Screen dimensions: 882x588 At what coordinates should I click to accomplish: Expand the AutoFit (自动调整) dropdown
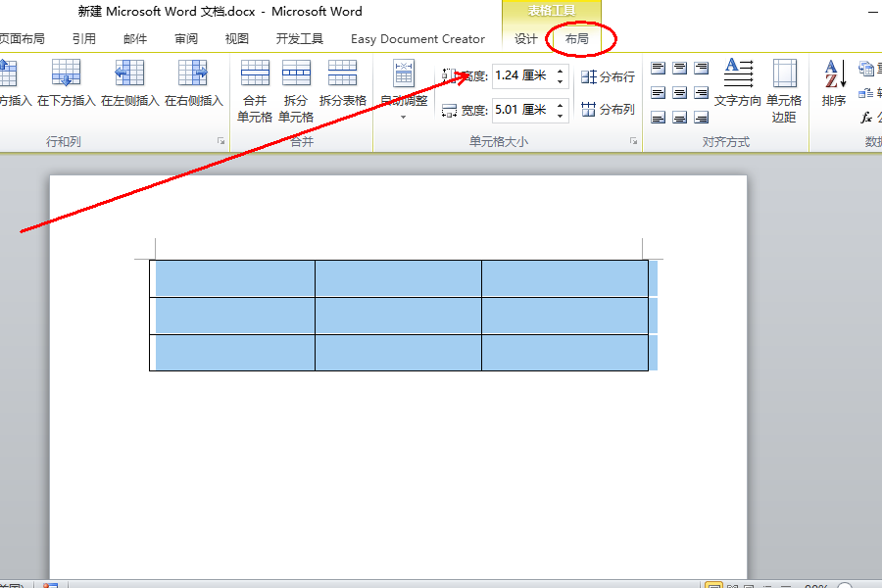point(404,117)
